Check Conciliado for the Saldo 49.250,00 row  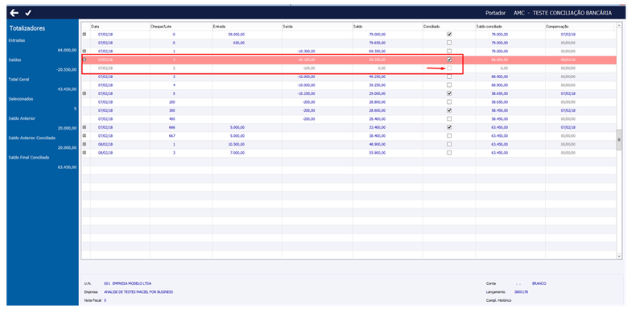449,76
